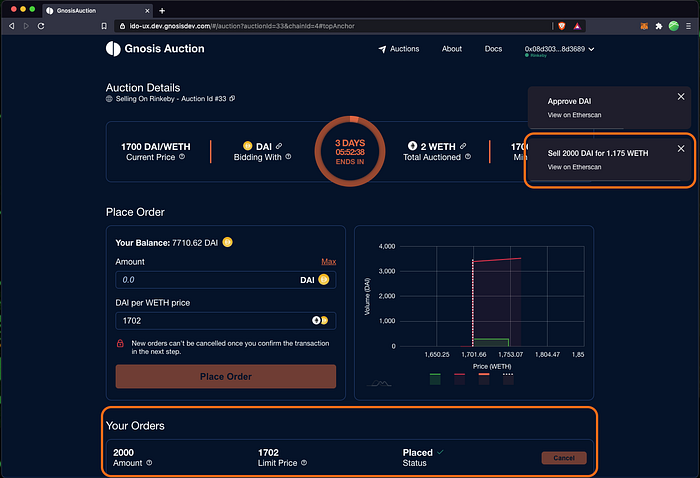Toggle the red legend series in chart

(459, 378)
